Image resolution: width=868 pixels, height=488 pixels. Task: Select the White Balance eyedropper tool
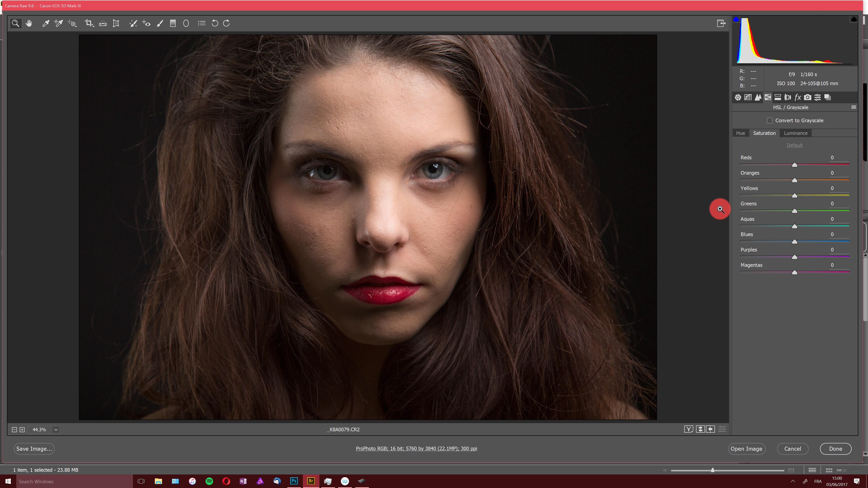pos(45,23)
